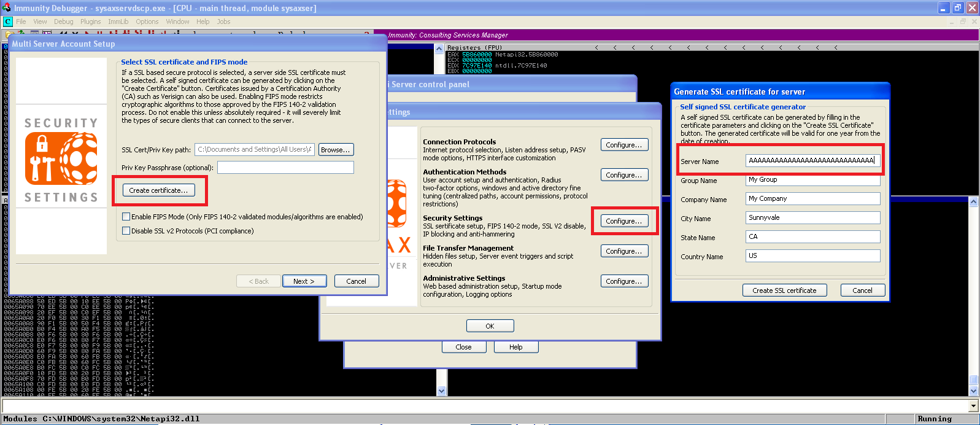980x425 pixels.
Task: Click the SSL Cert/Priv Key path field
Action: (x=255, y=149)
